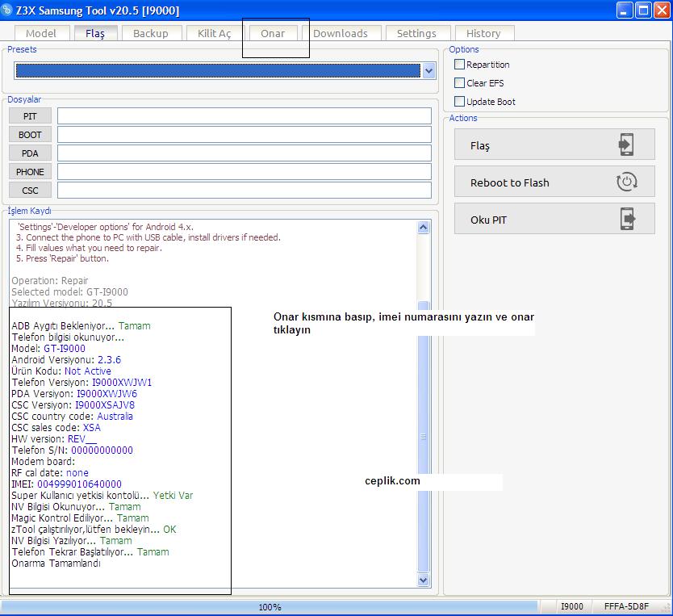Click the I9000 status bar entry
This screenshot has width=673, height=616.
[x=571, y=606]
